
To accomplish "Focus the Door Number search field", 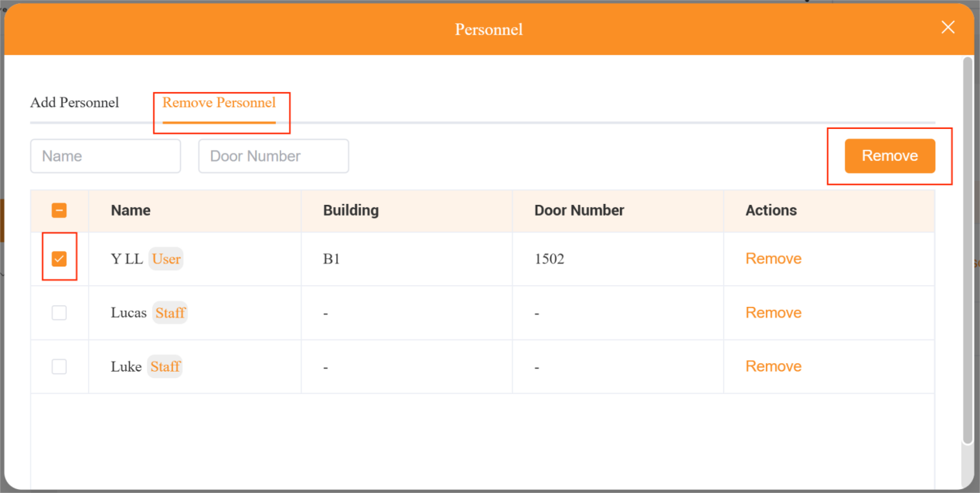I will (274, 156).
